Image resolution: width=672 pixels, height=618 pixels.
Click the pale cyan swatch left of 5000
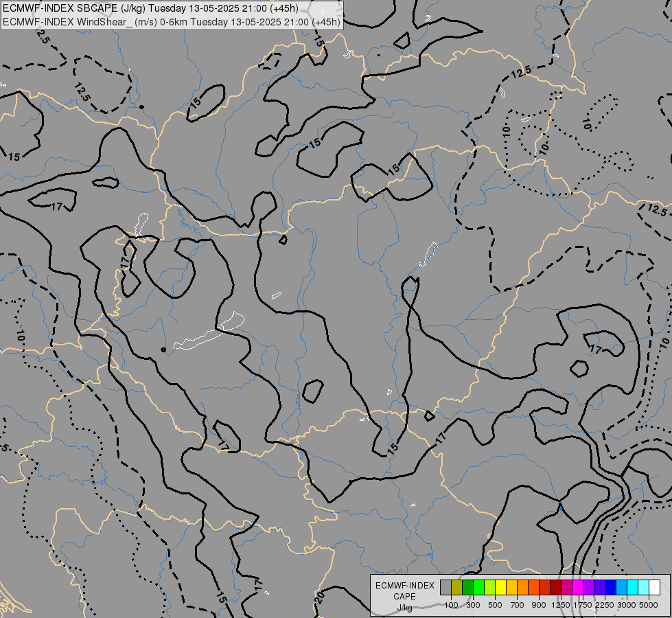click(x=643, y=587)
